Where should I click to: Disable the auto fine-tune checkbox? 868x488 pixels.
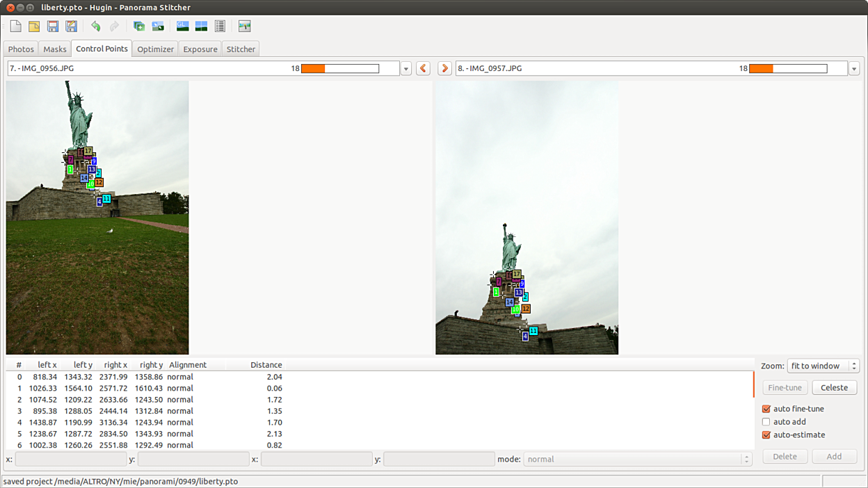tap(766, 409)
